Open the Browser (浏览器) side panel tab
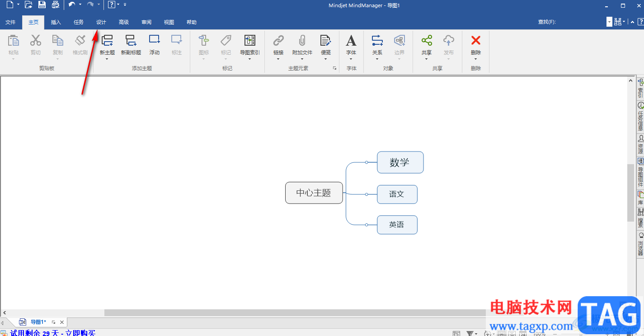 point(640,244)
